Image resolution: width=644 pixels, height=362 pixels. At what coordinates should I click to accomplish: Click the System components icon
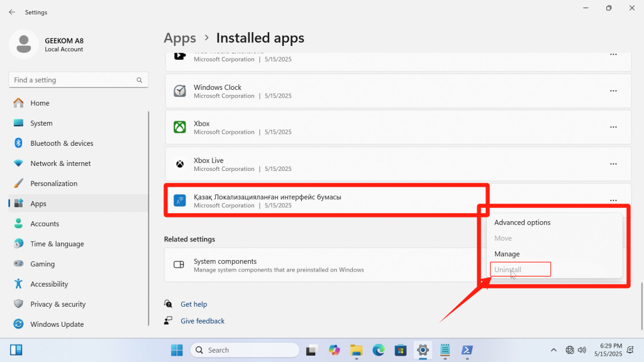coord(179,265)
